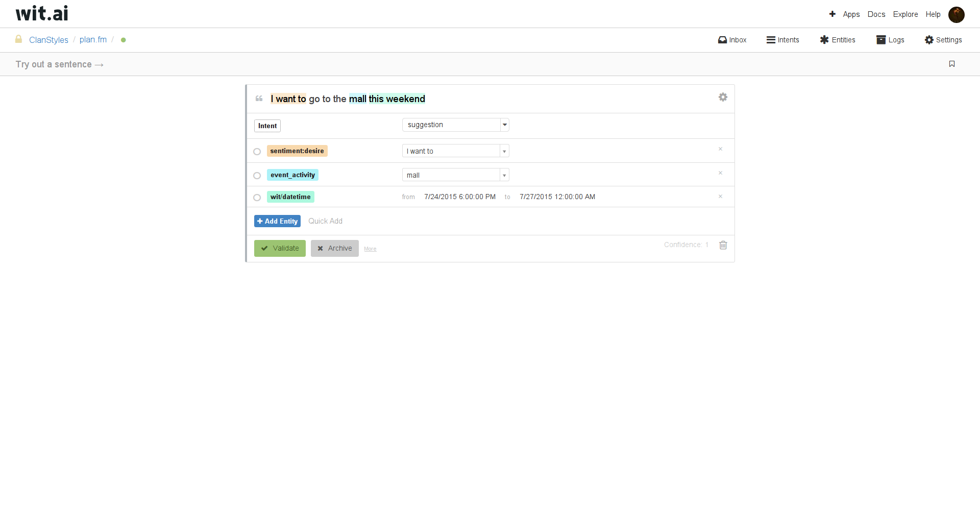Click the More link
Image resolution: width=980 pixels, height=508 pixels.
click(370, 249)
